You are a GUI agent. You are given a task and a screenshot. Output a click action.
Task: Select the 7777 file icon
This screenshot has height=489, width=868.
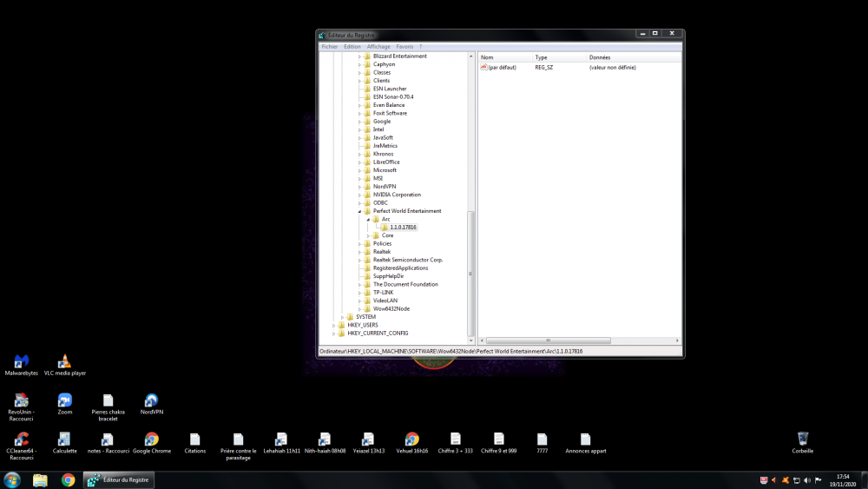coord(542,442)
